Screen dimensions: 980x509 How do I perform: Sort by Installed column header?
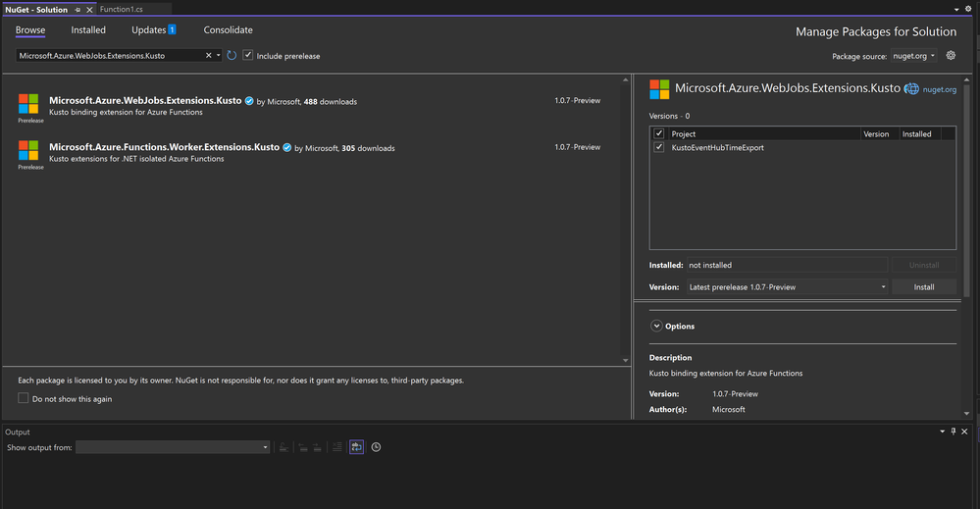click(x=920, y=133)
